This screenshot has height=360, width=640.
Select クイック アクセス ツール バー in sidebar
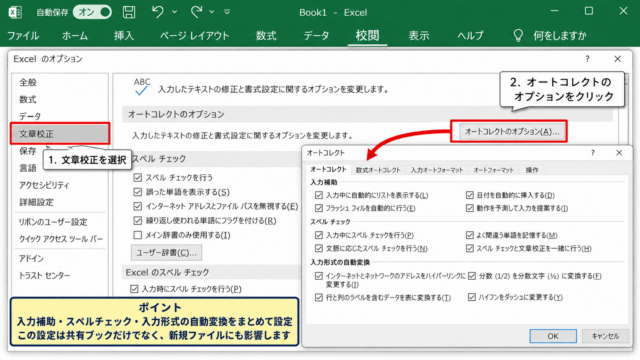61,239
